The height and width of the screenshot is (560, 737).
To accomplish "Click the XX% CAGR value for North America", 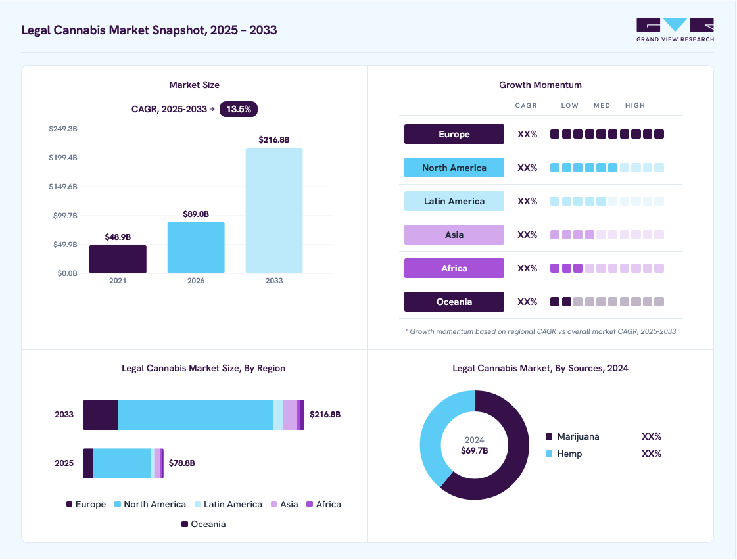I will (527, 168).
